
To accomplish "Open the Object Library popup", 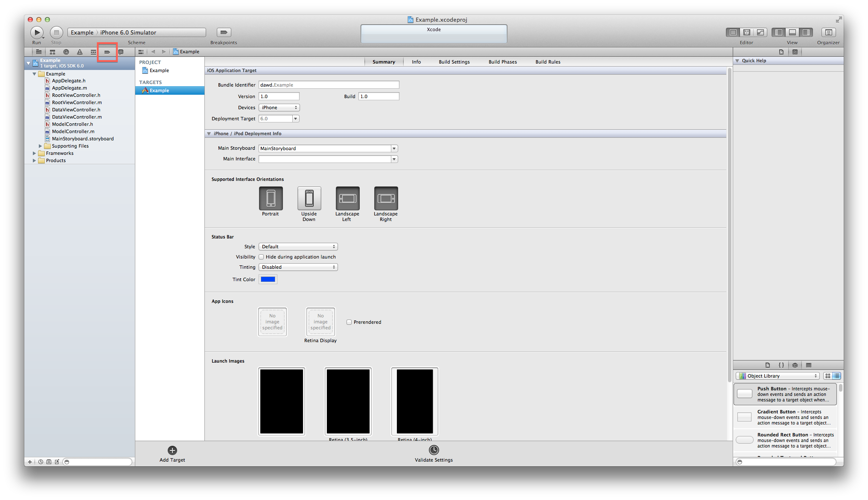I will [x=778, y=376].
